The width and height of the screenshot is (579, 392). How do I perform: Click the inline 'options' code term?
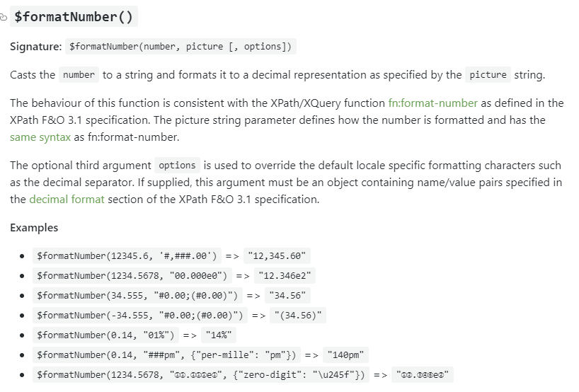coord(177,166)
